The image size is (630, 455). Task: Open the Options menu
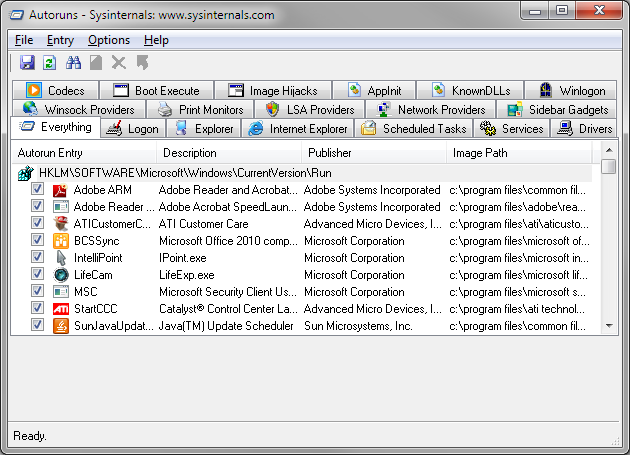coord(108,40)
